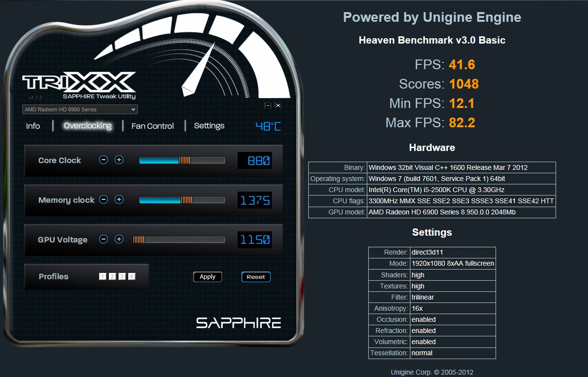Click the 48°C temperature readout
This screenshot has width=588, height=377.
[268, 126]
